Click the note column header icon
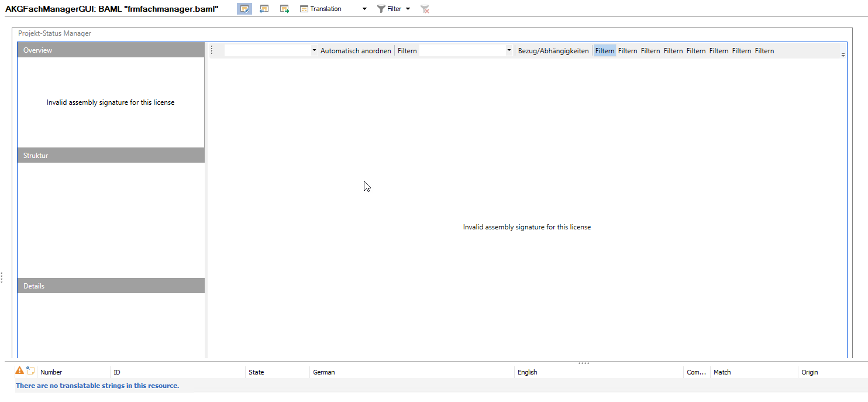Viewport: 868px width, 402px height. point(30,370)
